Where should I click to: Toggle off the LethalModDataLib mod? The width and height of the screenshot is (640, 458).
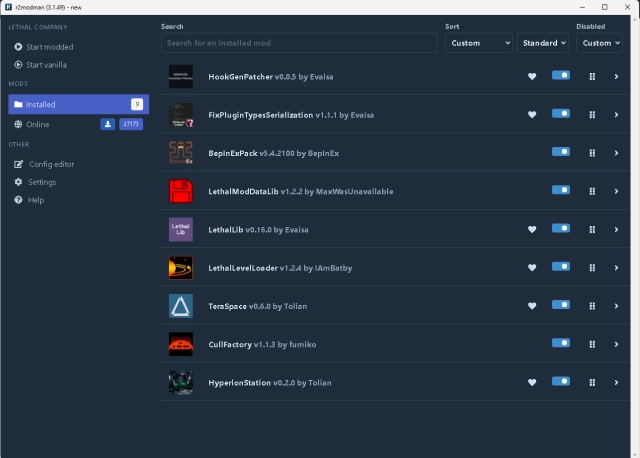pos(561,190)
